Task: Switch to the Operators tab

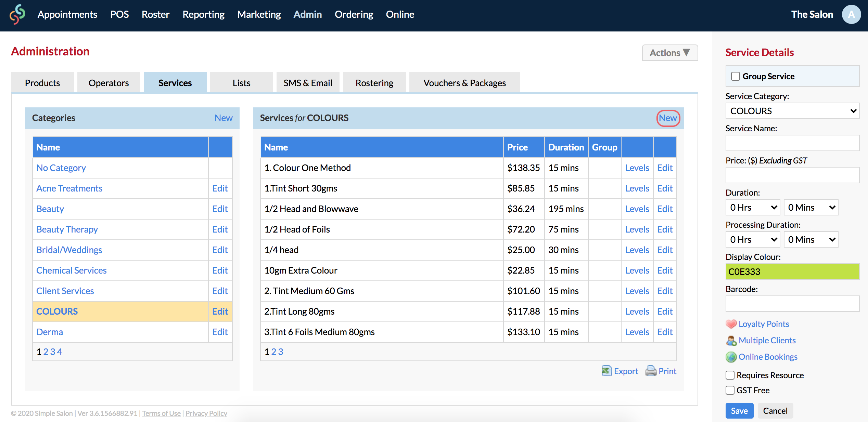Action: pyautogui.click(x=109, y=82)
